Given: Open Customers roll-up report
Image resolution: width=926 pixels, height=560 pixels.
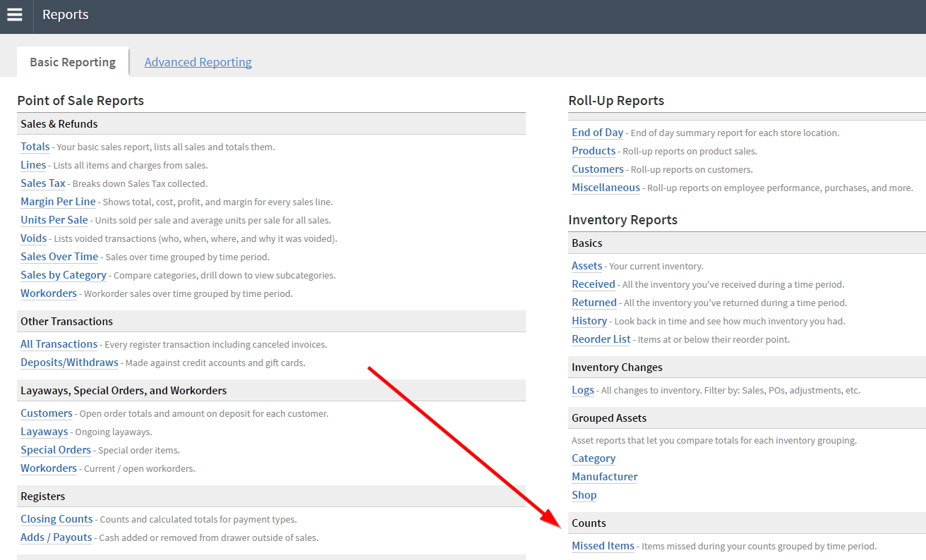Looking at the screenshot, I should coord(598,169).
